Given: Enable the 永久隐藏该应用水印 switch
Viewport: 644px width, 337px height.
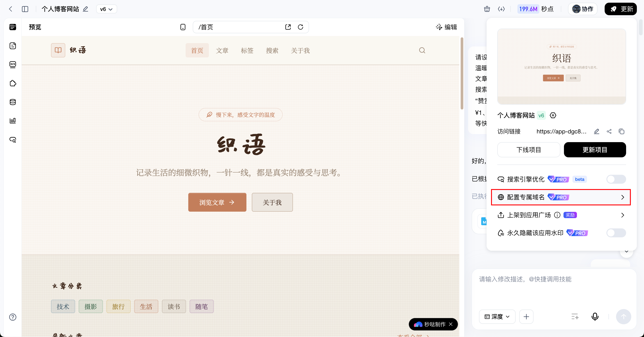Looking at the screenshot, I should [x=616, y=233].
